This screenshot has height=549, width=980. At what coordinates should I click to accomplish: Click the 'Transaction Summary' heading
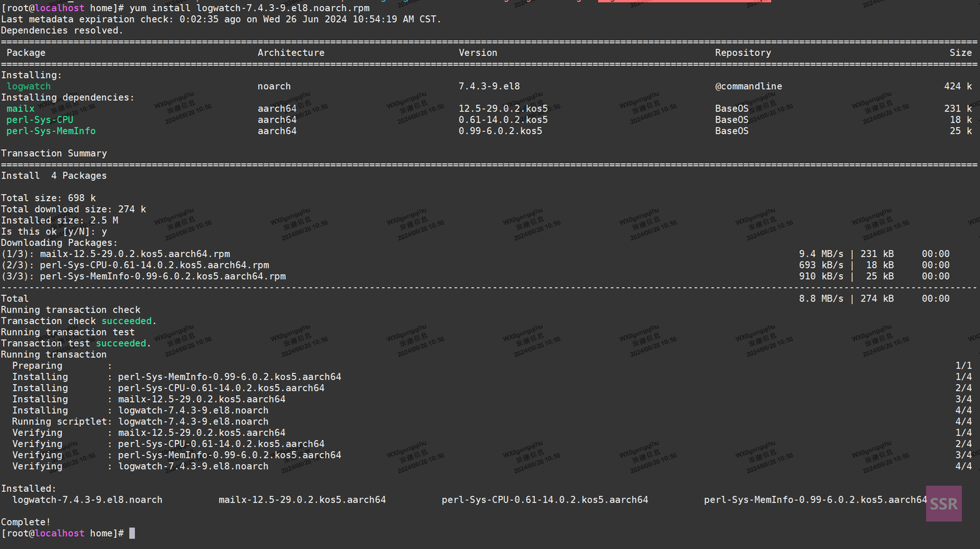[54, 153]
